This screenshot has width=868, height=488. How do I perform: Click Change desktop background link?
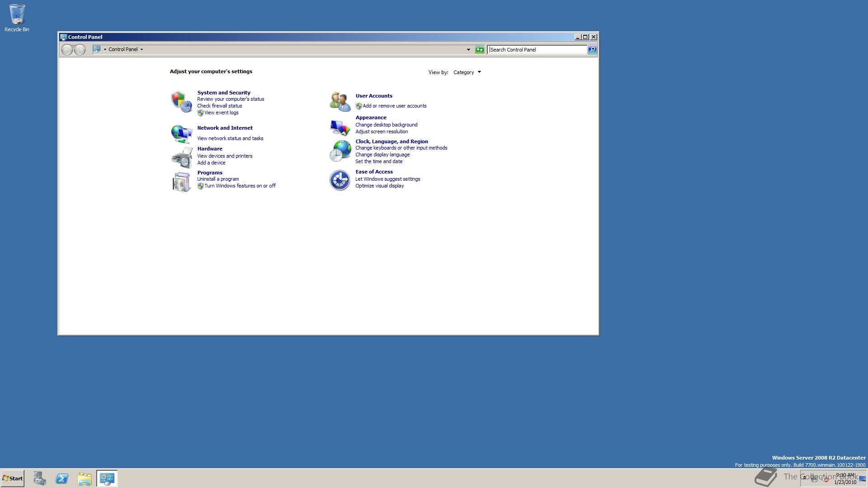(387, 125)
